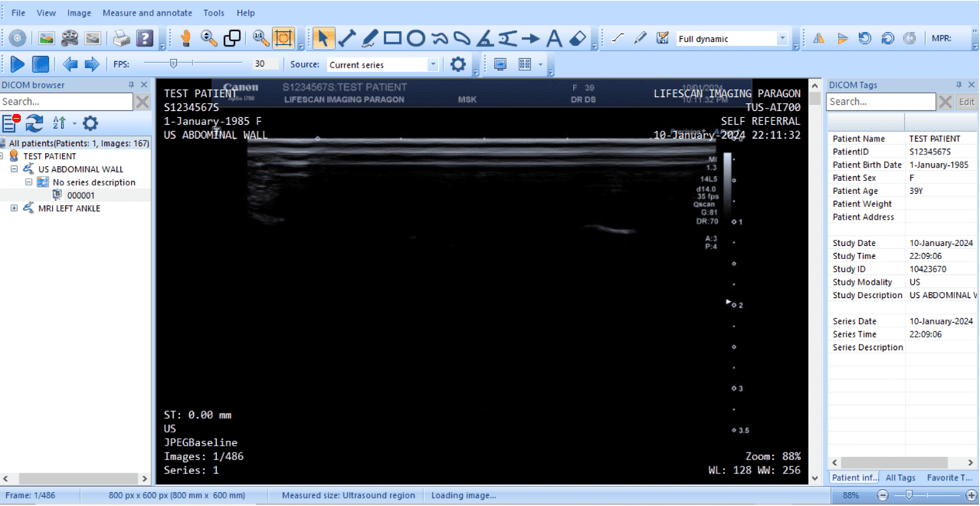
Task: Click the 1:1 actual size zoom icon
Action: (261, 38)
